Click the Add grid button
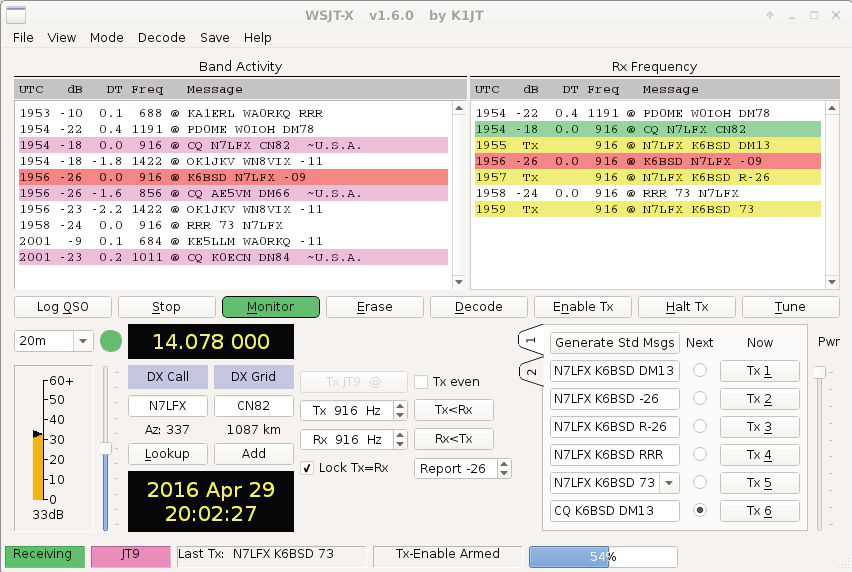The height and width of the screenshot is (572, 852). pos(254,454)
